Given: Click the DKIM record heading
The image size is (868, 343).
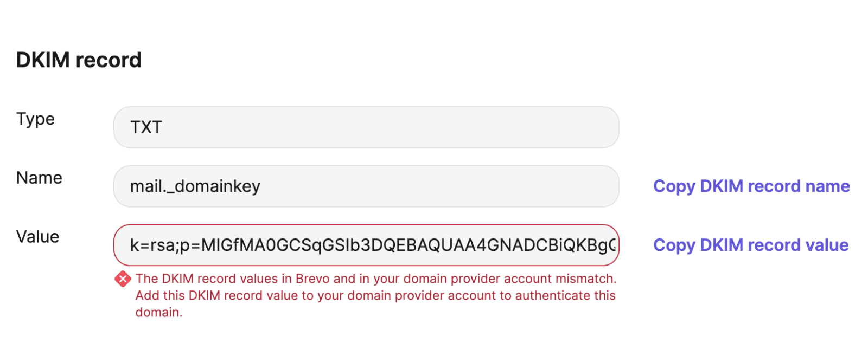Looking at the screenshot, I should pos(79,60).
